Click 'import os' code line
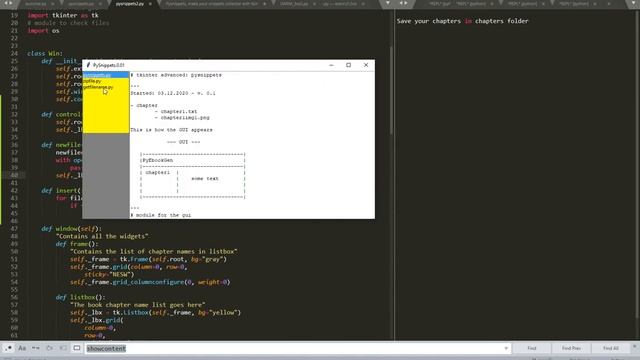Image resolution: width=640 pixels, height=360 pixels. pos(43,31)
